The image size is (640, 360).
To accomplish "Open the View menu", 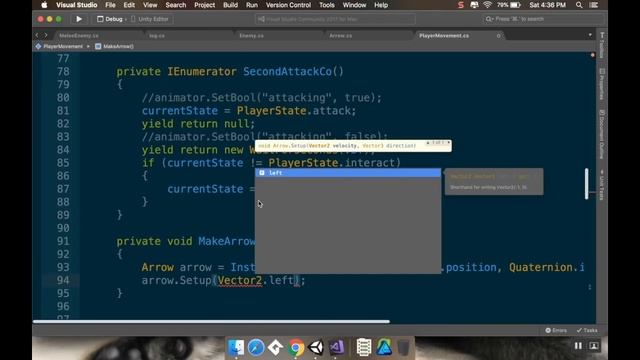I will pos(150,5).
